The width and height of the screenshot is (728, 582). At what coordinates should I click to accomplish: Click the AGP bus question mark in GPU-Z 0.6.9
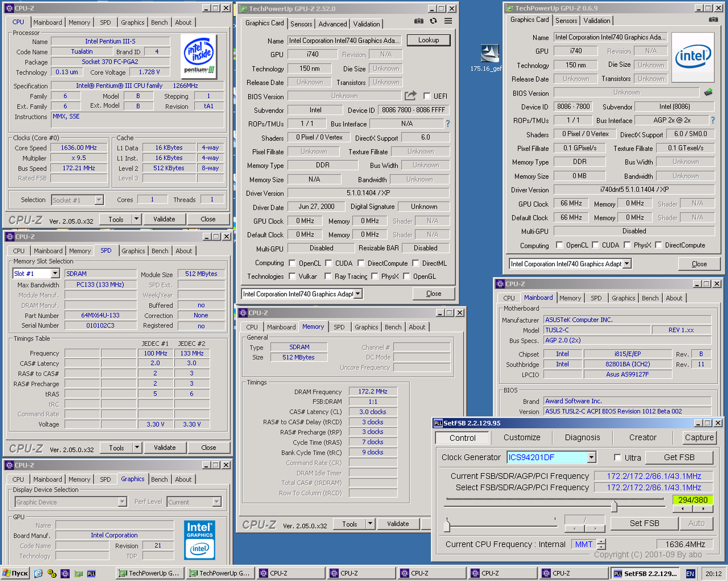[713, 120]
